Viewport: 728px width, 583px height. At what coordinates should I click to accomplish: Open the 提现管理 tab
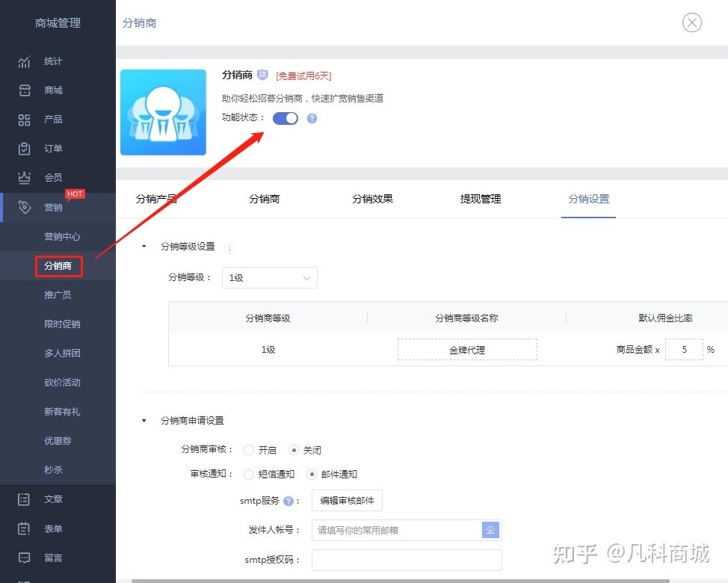point(481,199)
